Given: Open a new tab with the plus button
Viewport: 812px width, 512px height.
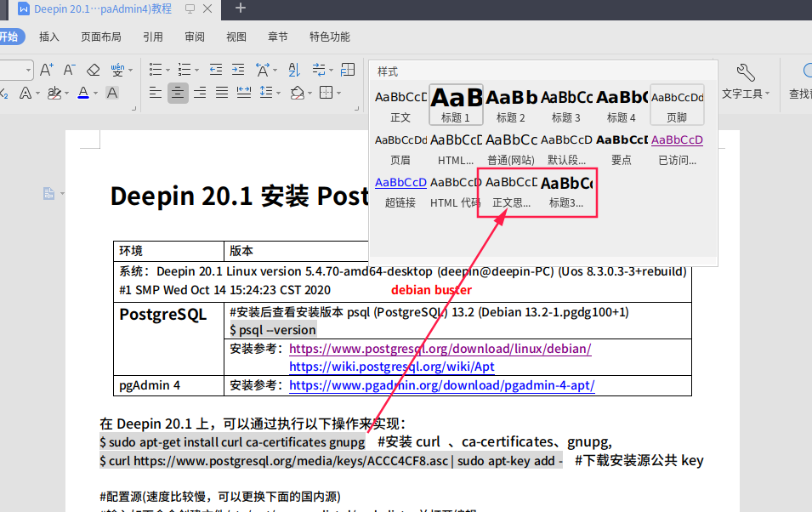Looking at the screenshot, I should pyautogui.click(x=241, y=9).
